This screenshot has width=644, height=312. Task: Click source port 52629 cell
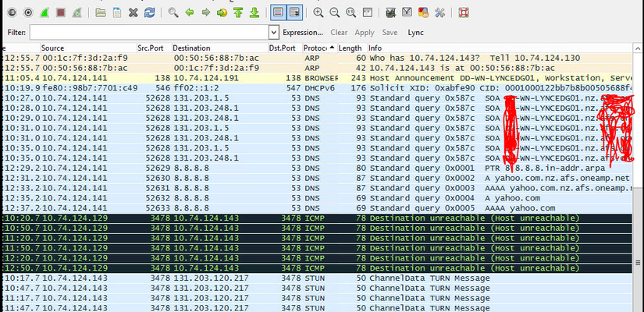[159, 168]
